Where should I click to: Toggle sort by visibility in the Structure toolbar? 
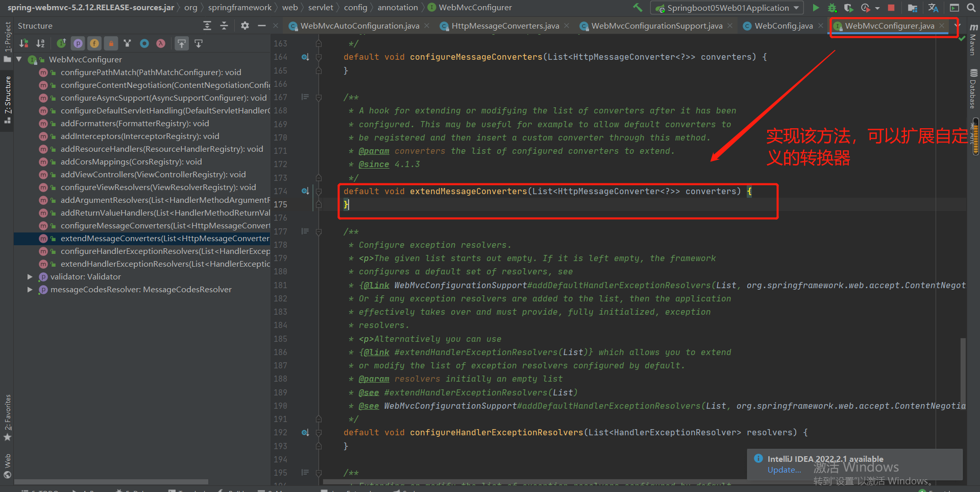click(x=23, y=43)
